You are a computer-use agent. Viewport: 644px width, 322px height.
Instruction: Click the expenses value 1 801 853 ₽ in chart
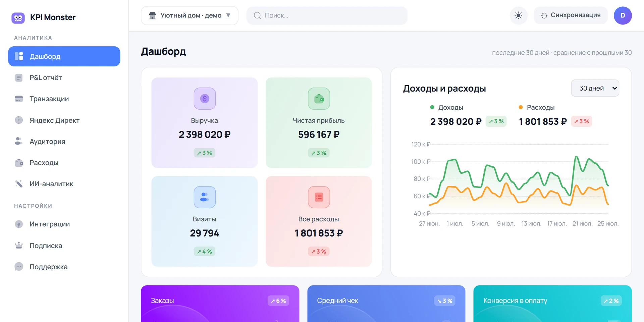point(543,121)
